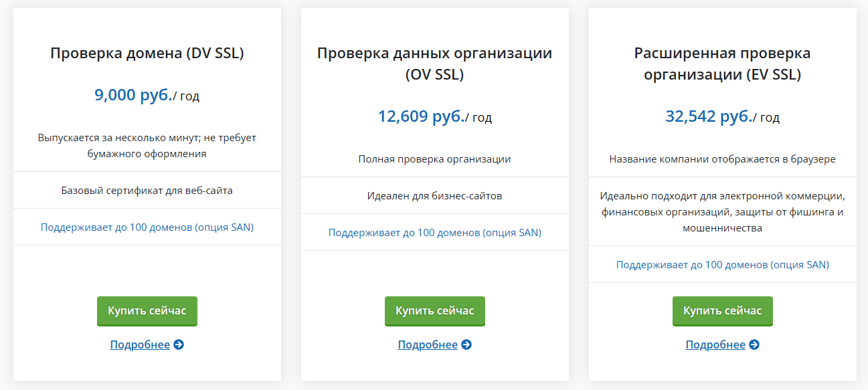Buy the DV SSL domain validation certificate

(147, 311)
